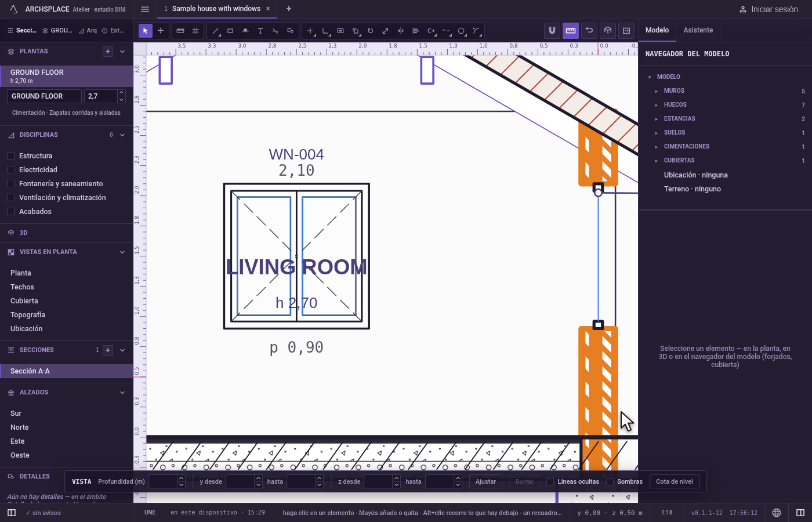Select the text annotation tool
The width and height of the screenshot is (812, 522).
pyautogui.click(x=260, y=31)
